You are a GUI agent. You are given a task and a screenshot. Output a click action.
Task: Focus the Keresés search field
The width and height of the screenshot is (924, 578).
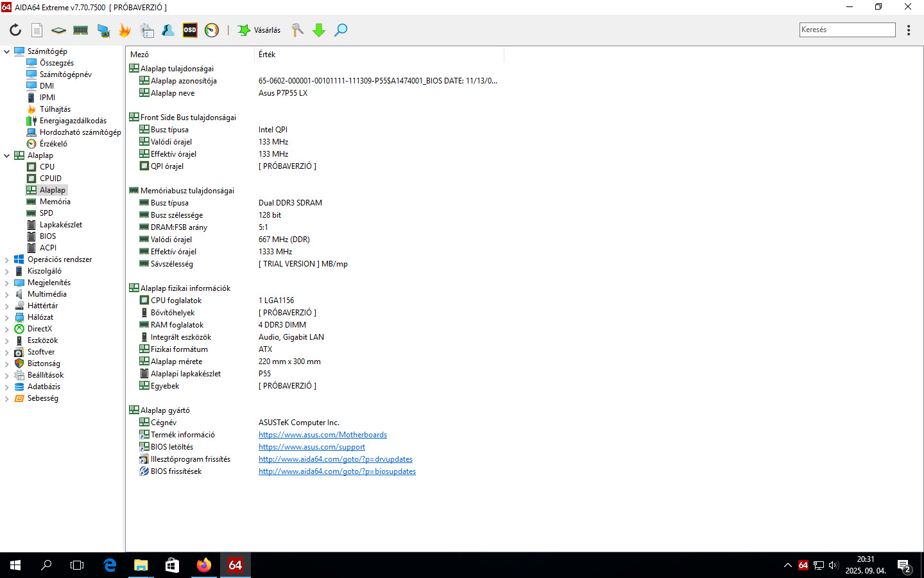point(847,30)
